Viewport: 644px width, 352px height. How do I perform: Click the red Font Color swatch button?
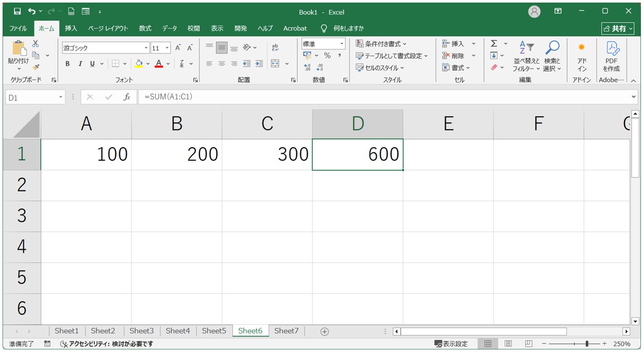pos(159,64)
